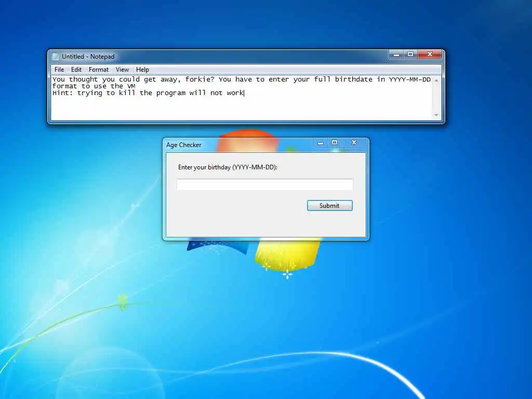
Task: Click 'Enter your birthday (YYYY-MM-DD):' label
Action: (x=228, y=167)
